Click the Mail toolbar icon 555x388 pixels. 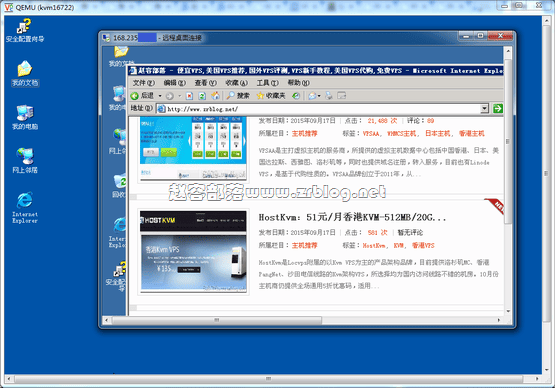(312, 96)
